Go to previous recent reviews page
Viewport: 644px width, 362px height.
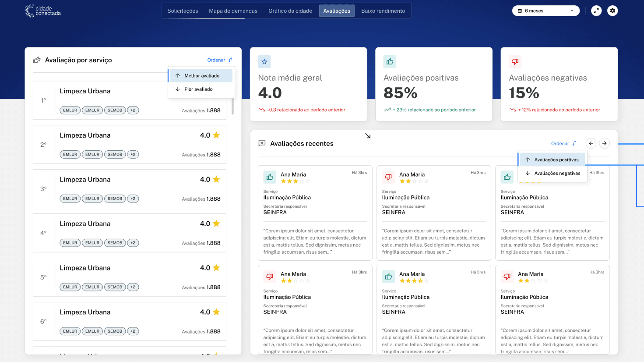[x=591, y=143]
